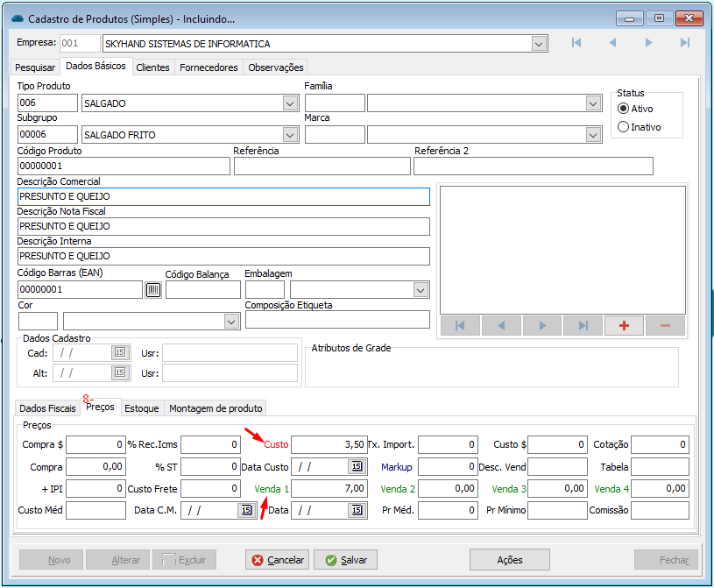This screenshot has height=588, width=714.
Task: Click the Descrição Comercial text field
Action: (x=223, y=196)
